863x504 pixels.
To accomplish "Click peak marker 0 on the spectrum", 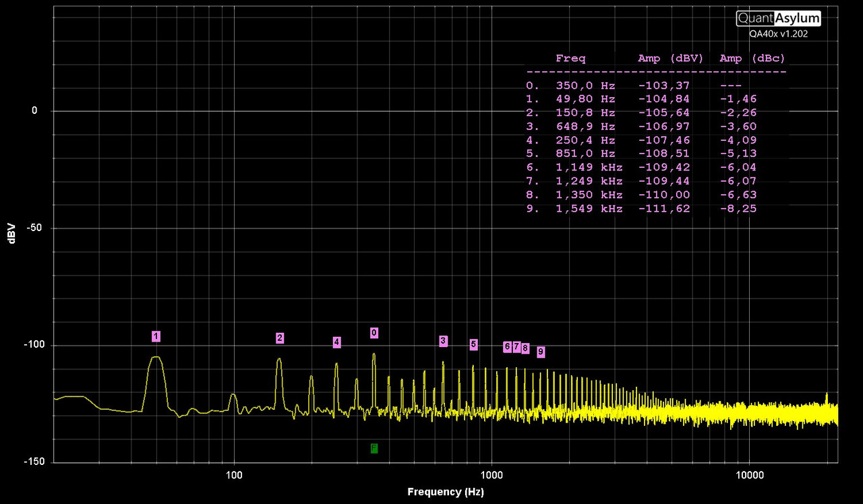I will (374, 333).
